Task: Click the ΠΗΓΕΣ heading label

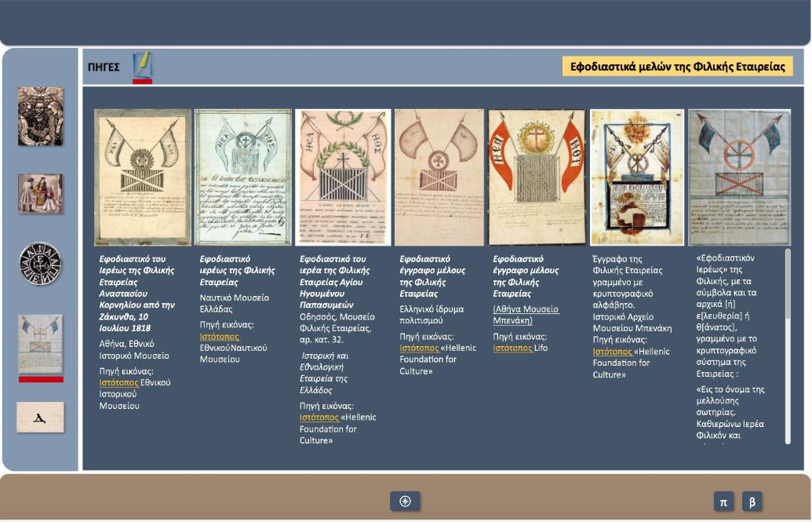Action: 104,67
